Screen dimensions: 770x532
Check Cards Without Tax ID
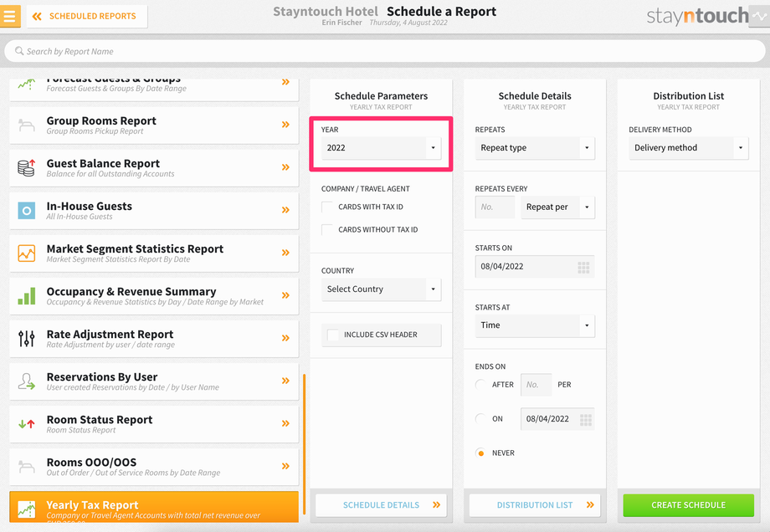[x=327, y=230]
